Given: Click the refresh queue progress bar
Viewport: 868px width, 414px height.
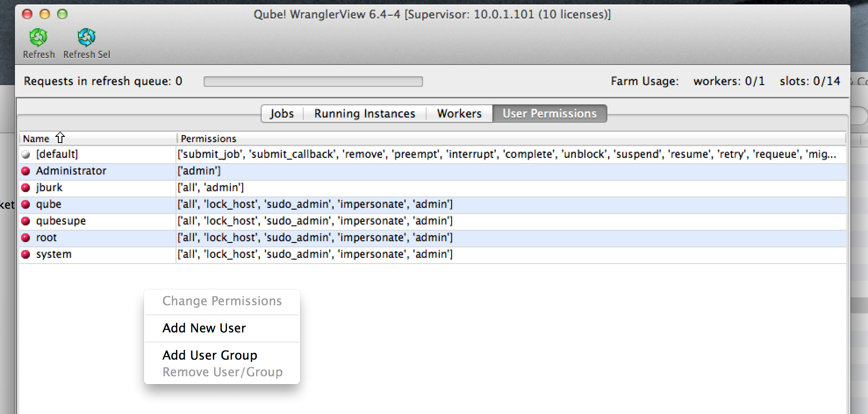Looking at the screenshot, I should click(313, 82).
